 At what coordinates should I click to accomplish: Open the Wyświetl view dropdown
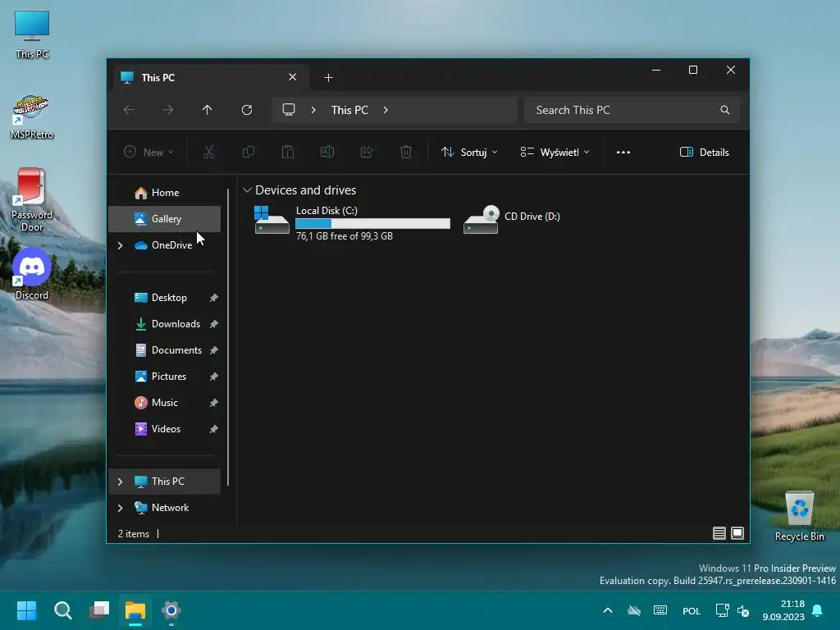click(555, 152)
